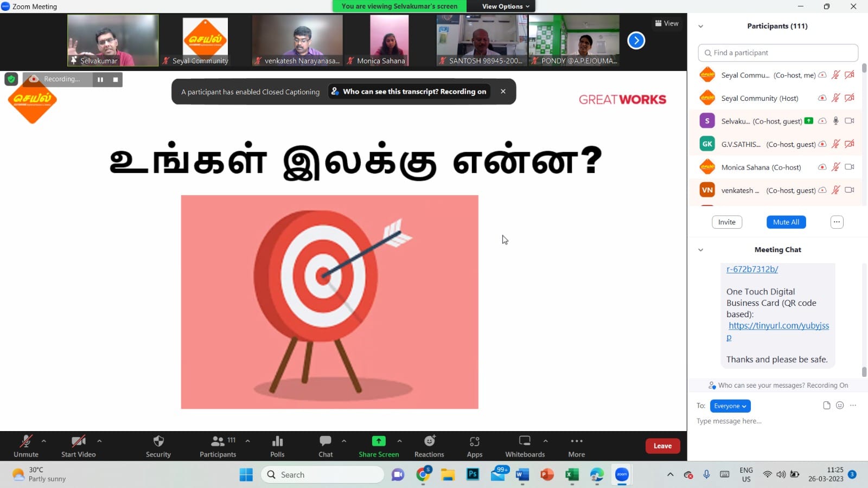Viewport: 868px width, 488px height.
Task: Click the Reactions emoji icon
Action: point(429,441)
